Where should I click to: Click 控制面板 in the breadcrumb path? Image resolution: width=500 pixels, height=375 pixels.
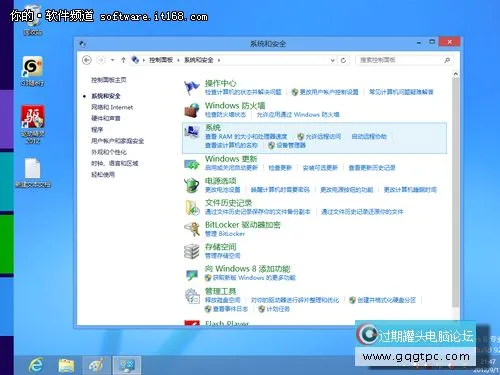tap(161, 60)
